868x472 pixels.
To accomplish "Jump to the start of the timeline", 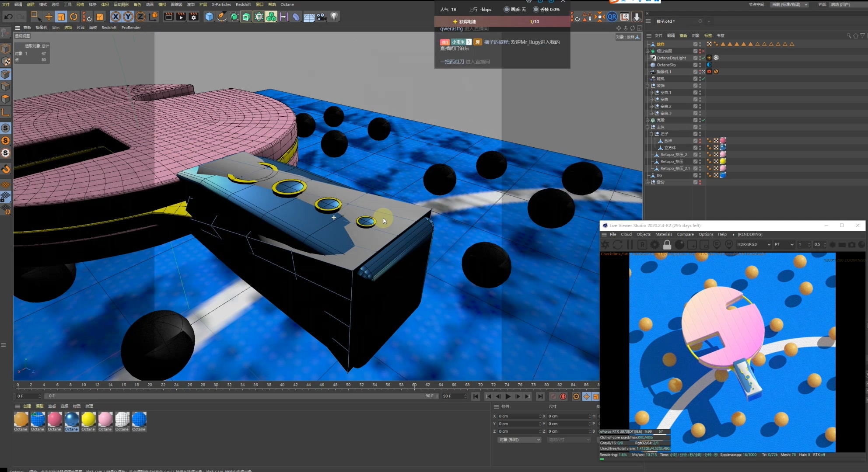I will (476, 396).
